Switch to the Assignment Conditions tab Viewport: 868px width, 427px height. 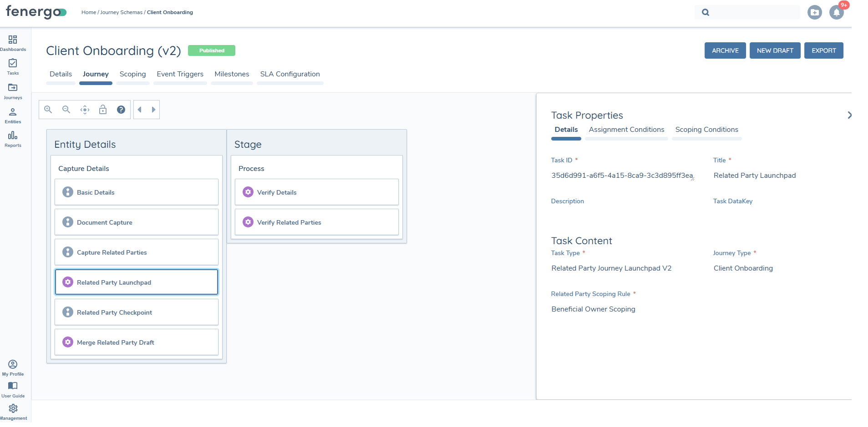pyautogui.click(x=626, y=130)
